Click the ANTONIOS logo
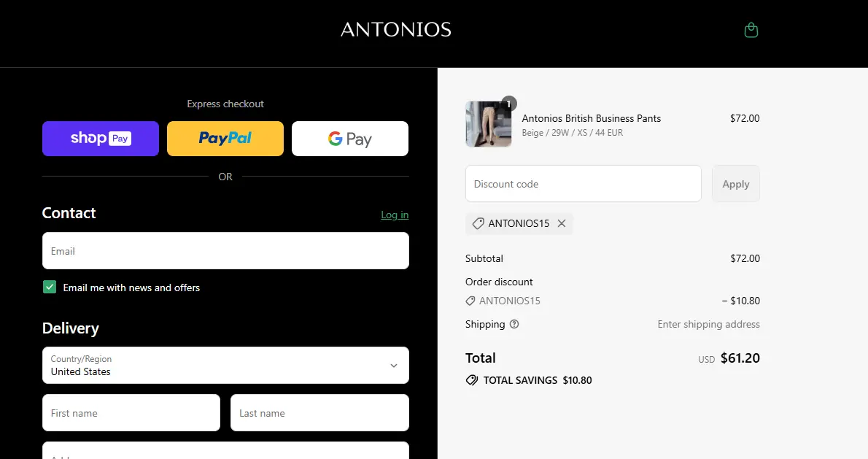The height and width of the screenshot is (459, 868). click(x=396, y=30)
